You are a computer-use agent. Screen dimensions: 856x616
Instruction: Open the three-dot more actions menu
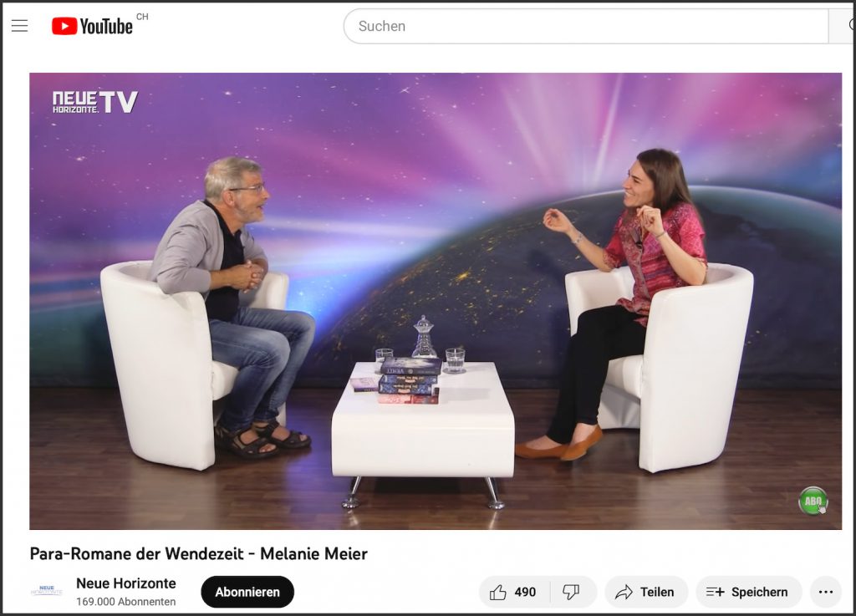point(825,592)
